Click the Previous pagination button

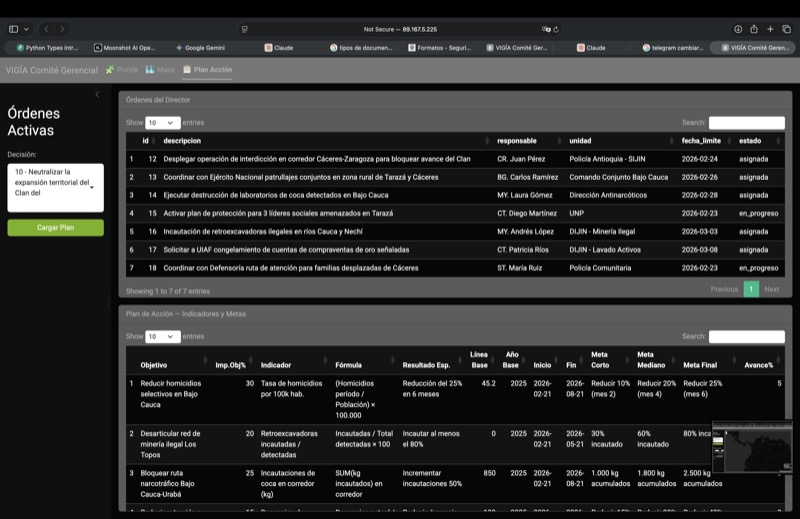coord(724,289)
